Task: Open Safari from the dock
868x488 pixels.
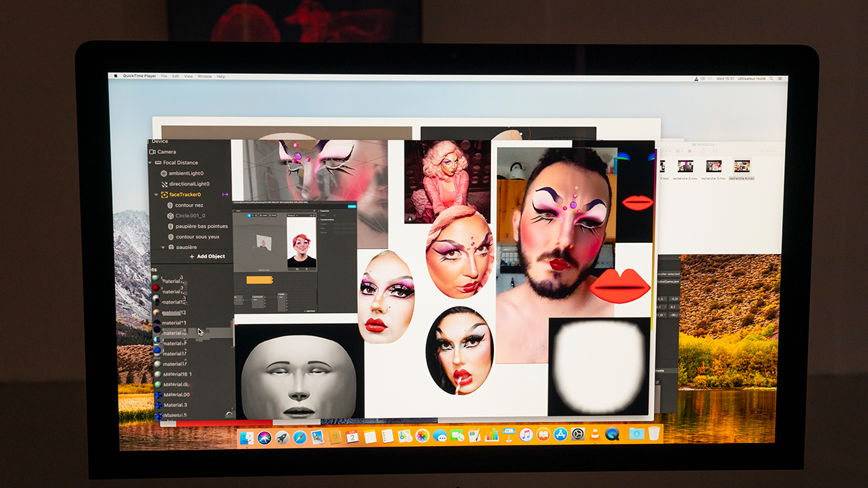Action: tap(299, 436)
